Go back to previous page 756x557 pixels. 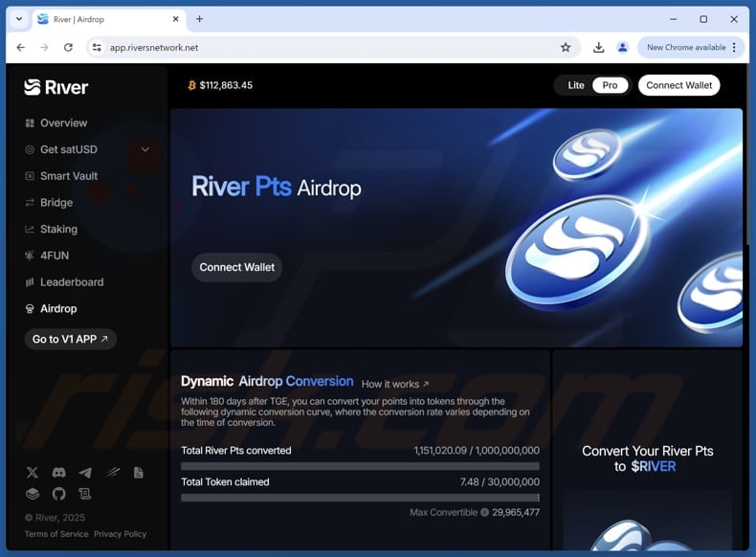(21, 47)
